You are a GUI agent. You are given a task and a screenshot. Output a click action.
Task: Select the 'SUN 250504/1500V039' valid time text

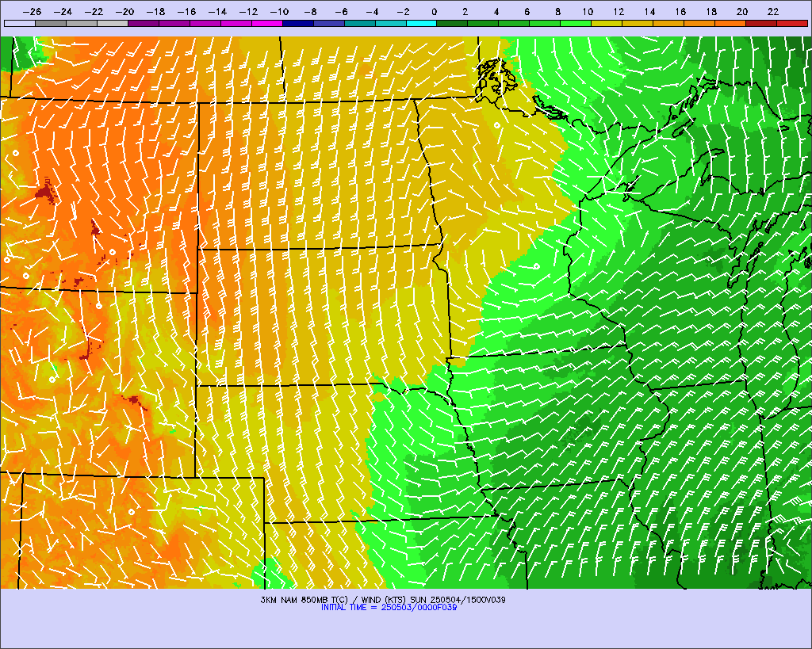tap(458, 600)
